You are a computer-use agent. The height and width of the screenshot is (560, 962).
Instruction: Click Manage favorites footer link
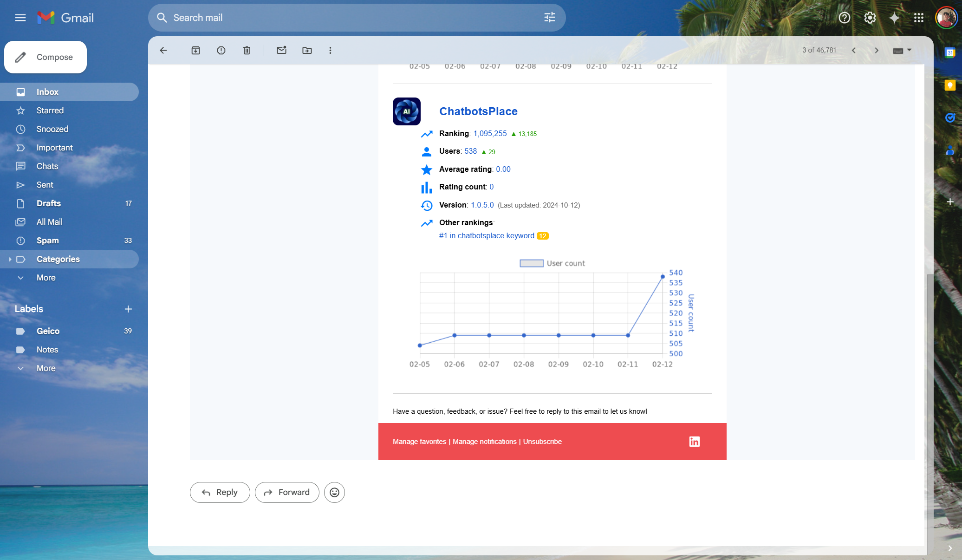419,442
